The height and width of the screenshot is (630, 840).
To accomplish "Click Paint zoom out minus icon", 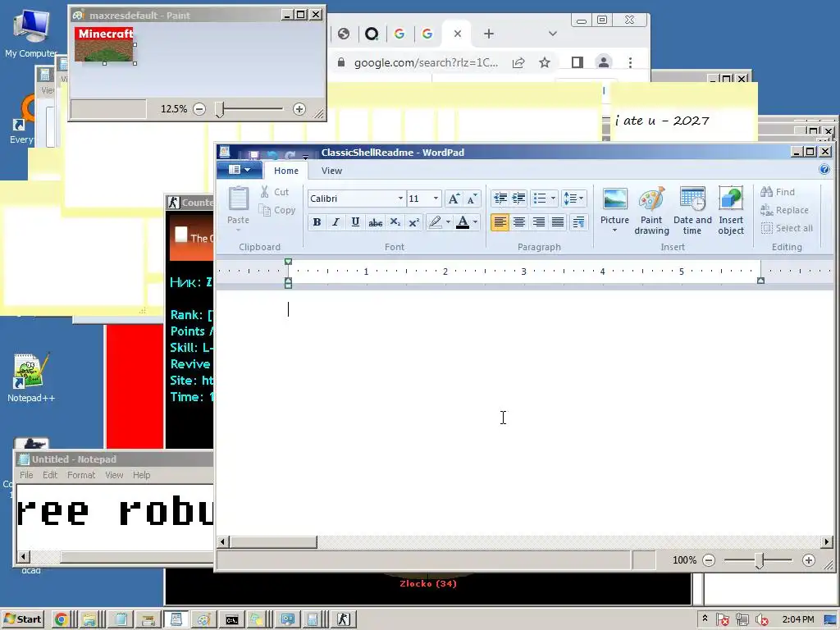I will (199, 109).
